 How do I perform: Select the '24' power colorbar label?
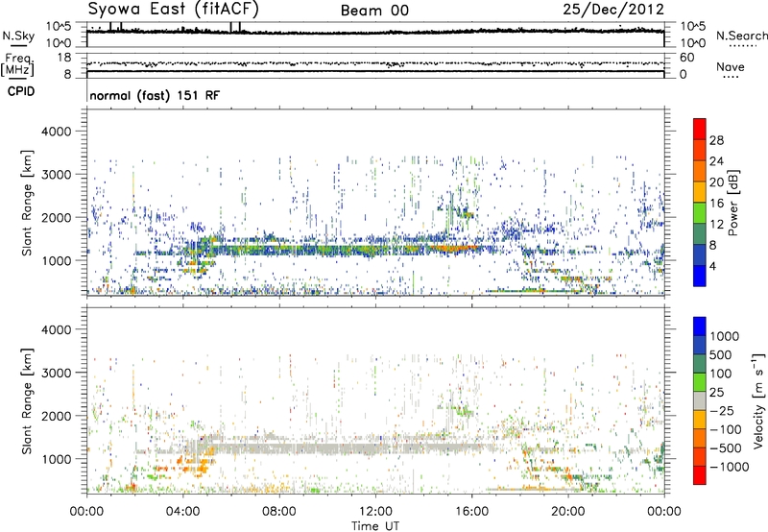[x=716, y=161]
